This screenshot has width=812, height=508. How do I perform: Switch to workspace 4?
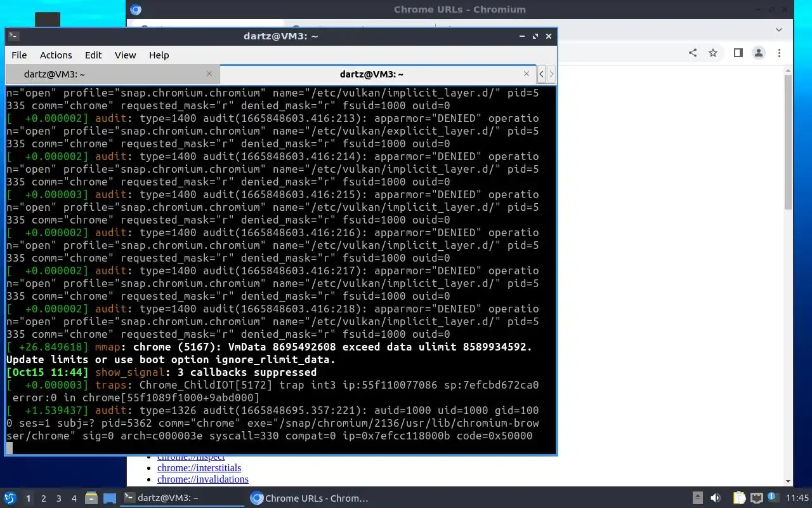[x=74, y=498]
